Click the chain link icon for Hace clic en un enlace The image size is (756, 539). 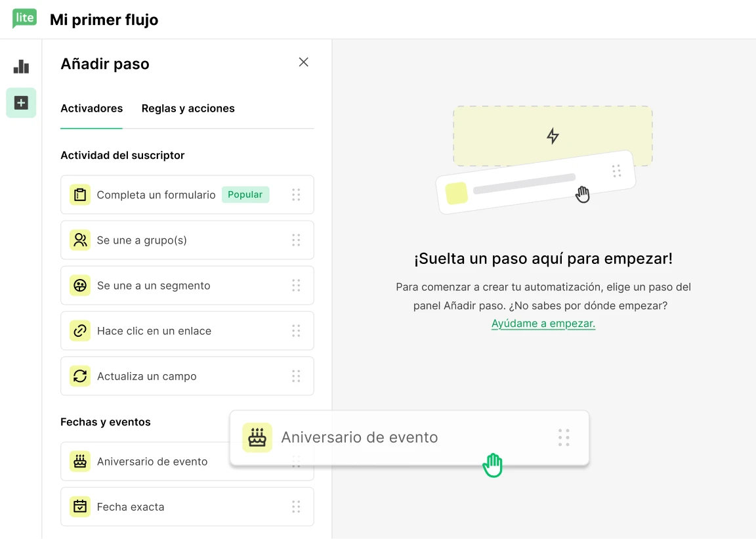[80, 331]
